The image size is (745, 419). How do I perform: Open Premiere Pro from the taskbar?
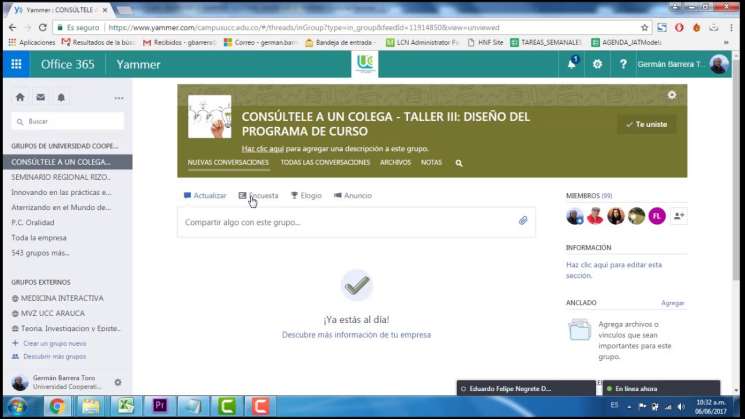point(160,406)
